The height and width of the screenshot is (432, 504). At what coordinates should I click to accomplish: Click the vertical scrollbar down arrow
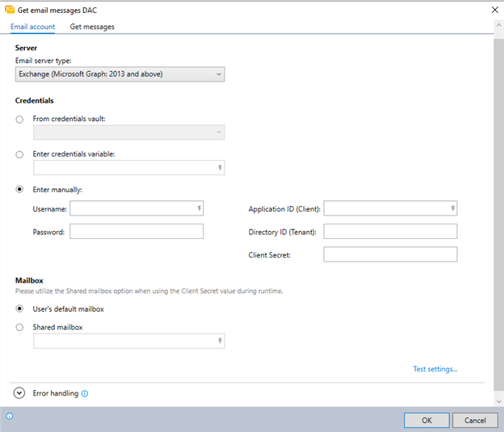tap(498, 401)
